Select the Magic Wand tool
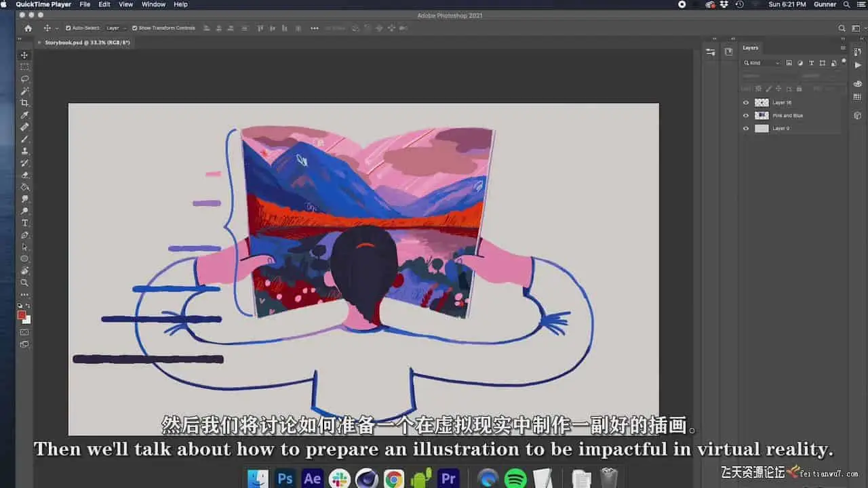The image size is (868, 488). point(24,91)
